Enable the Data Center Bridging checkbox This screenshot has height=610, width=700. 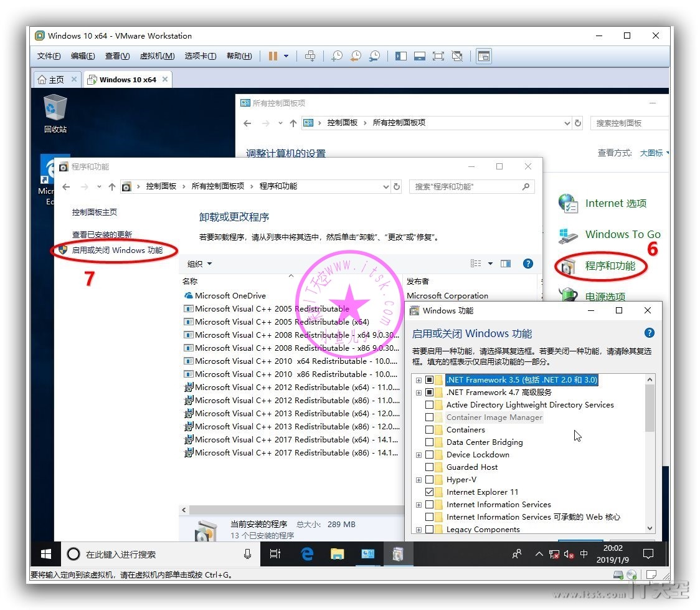(430, 442)
